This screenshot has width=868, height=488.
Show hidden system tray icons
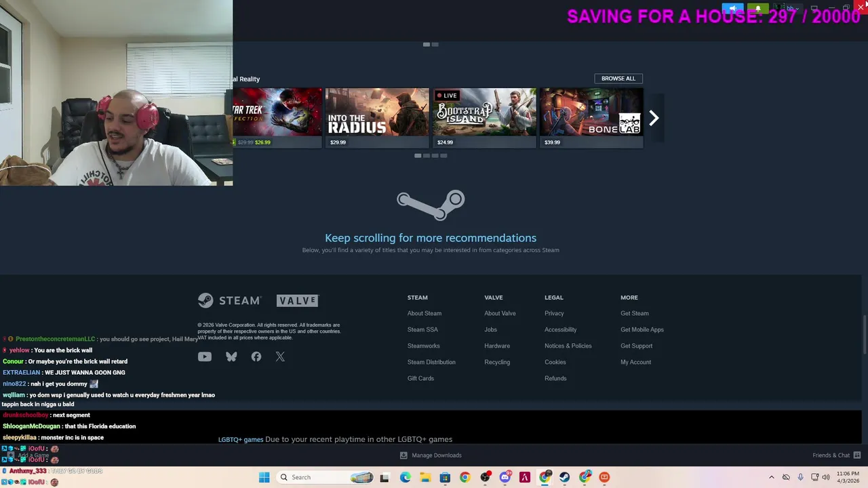pos(771,477)
